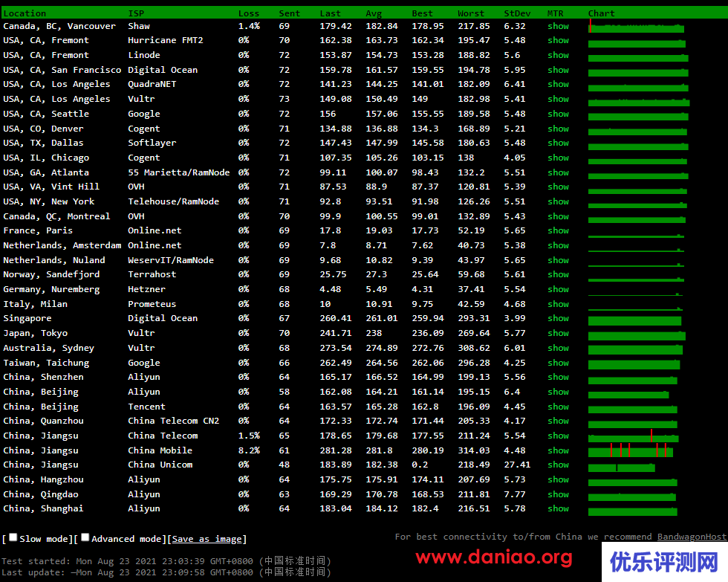Click the Worst column header
Image resolution: width=728 pixels, height=582 pixels.
coord(471,13)
